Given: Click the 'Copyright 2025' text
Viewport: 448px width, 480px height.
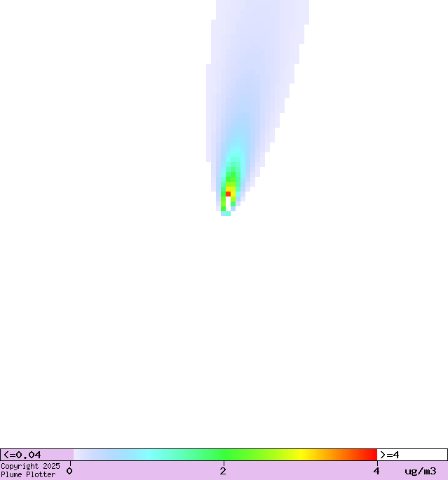Looking at the screenshot, I should coord(30,467).
